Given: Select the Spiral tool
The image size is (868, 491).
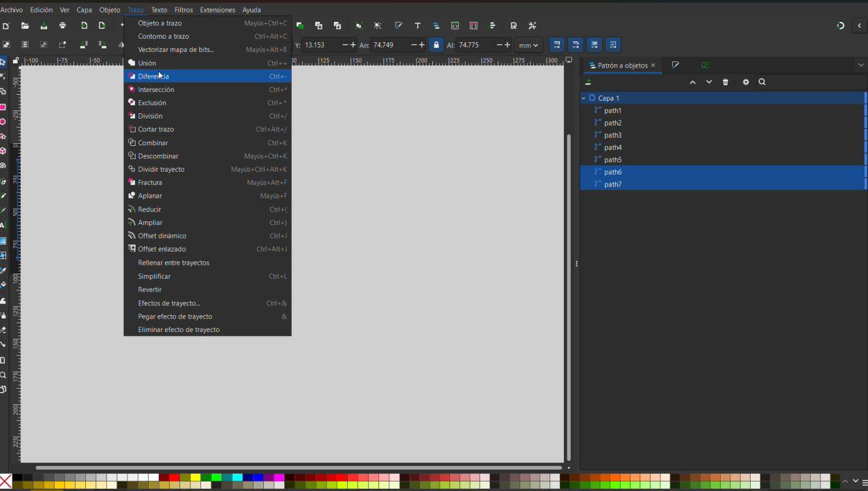Looking at the screenshot, I should (3, 166).
